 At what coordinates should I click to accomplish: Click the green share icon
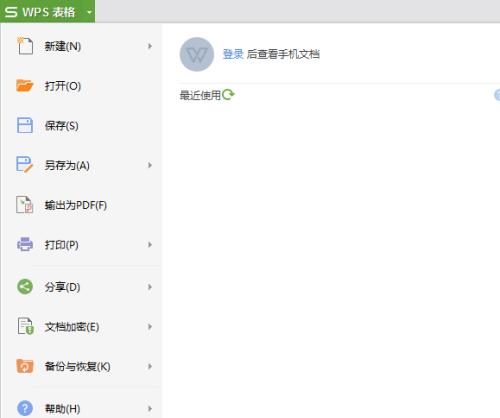pos(25,287)
